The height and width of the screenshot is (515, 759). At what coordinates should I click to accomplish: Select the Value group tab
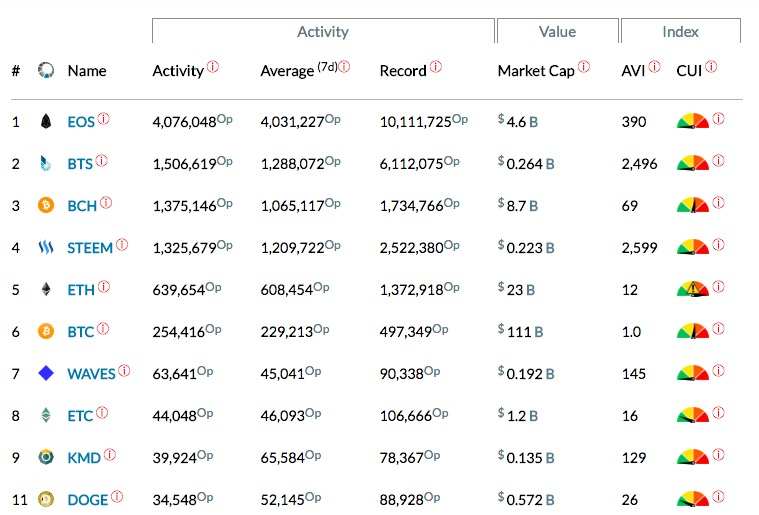point(558,31)
